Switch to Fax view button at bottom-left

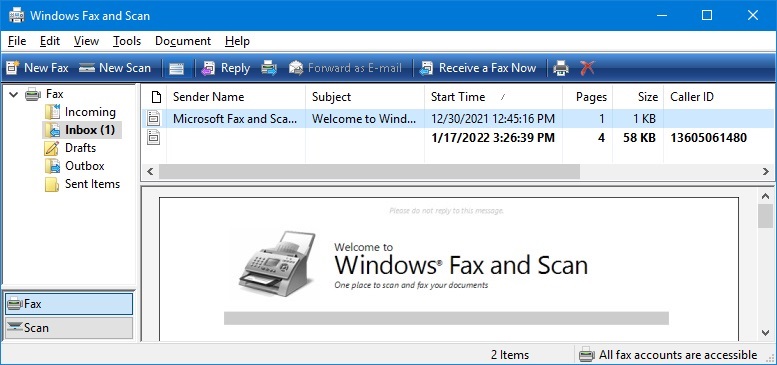[69, 304]
